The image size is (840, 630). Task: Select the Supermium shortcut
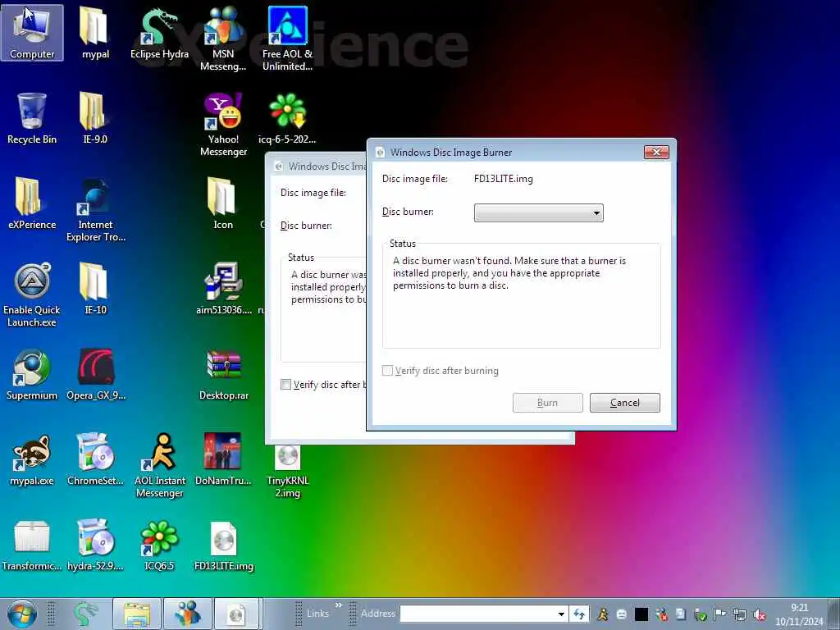pyautogui.click(x=32, y=374)
